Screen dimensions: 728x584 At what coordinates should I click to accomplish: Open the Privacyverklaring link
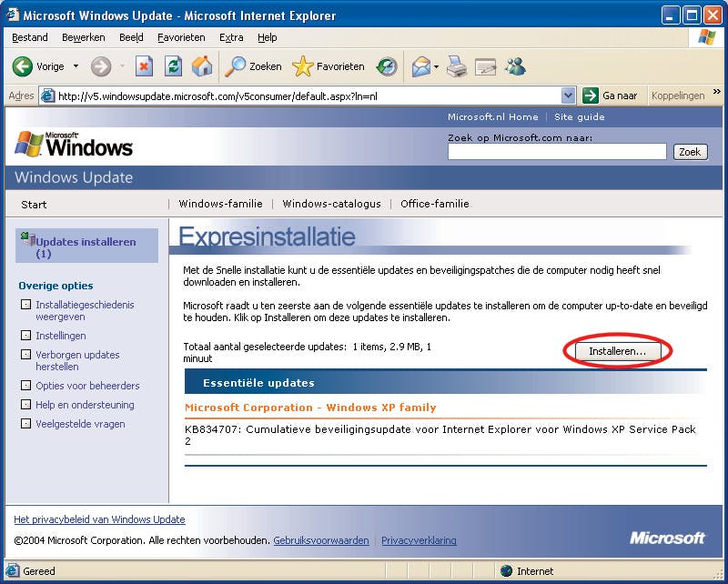point(419,540)
